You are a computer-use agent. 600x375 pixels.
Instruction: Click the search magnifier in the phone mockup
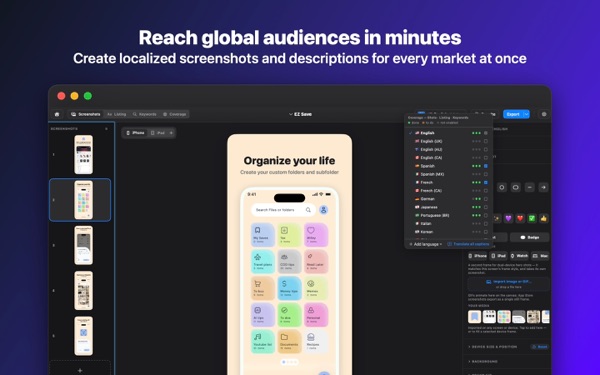308,210
